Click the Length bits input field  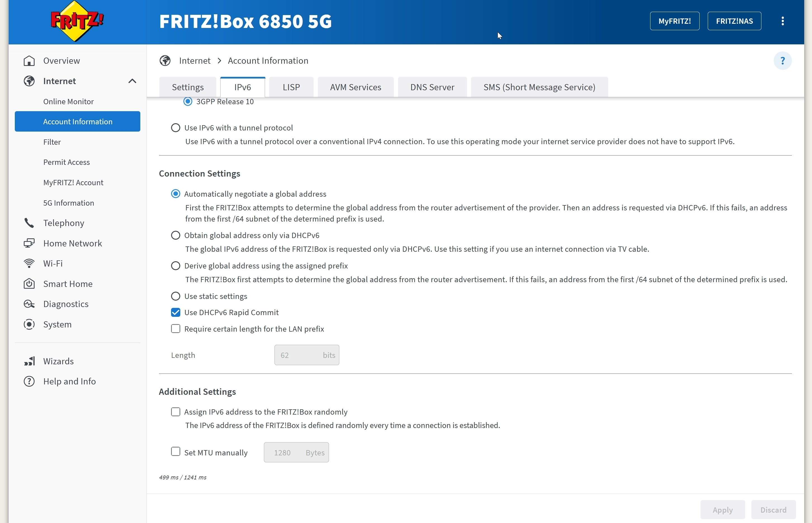[307, 355]
